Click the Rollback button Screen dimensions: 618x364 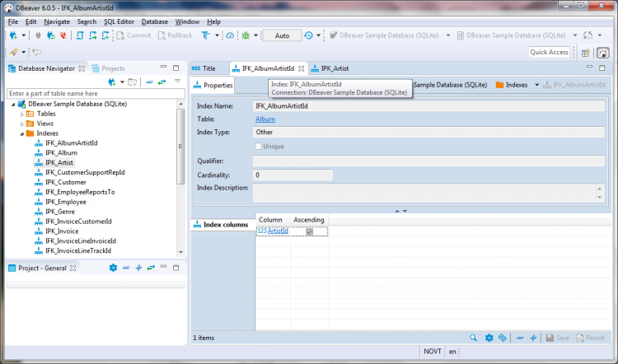coord(175,35)
